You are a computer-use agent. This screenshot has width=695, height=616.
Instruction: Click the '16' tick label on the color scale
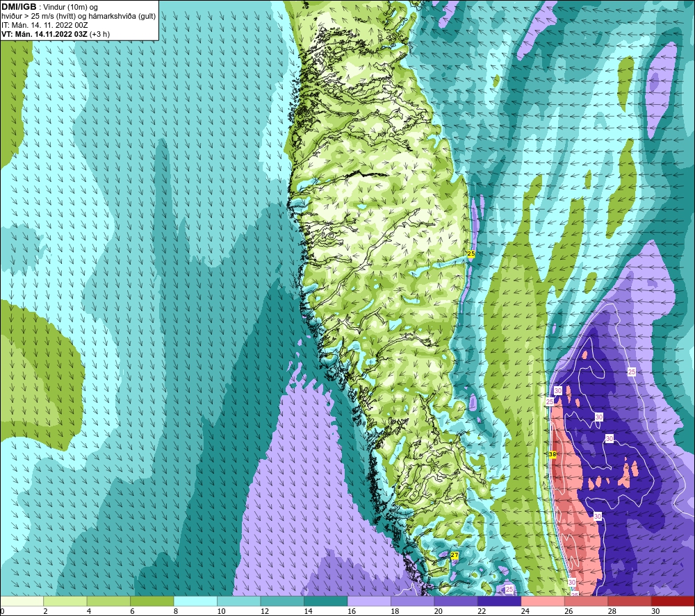[x=352, y=611]
